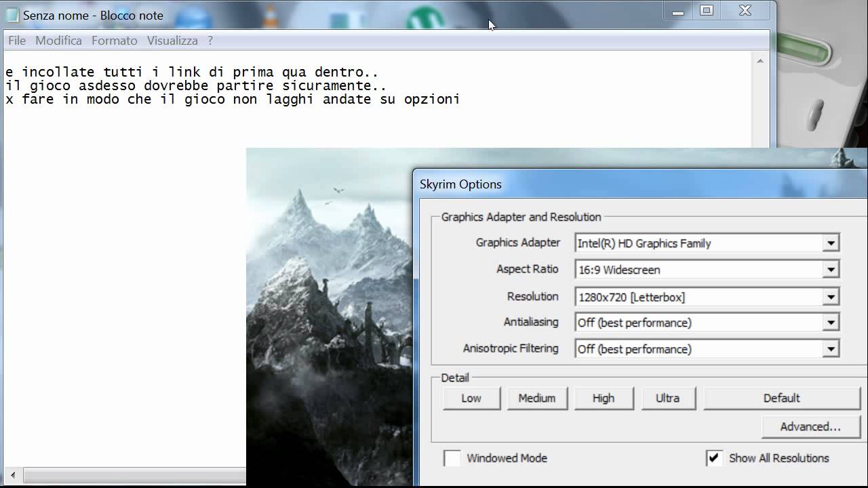The image size is (868, 488).
Task: Click the Notepad scroll up arrow
Action: (x=760, y=61)
